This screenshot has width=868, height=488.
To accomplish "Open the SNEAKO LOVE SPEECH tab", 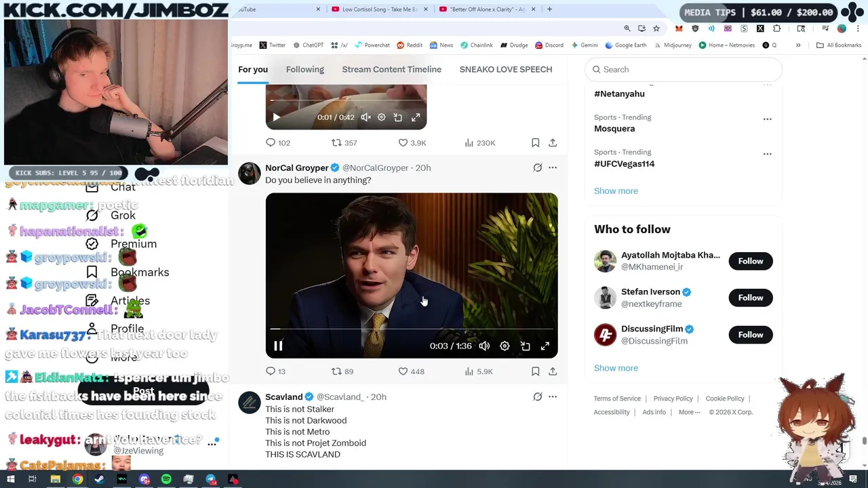I will click(506, 69).
